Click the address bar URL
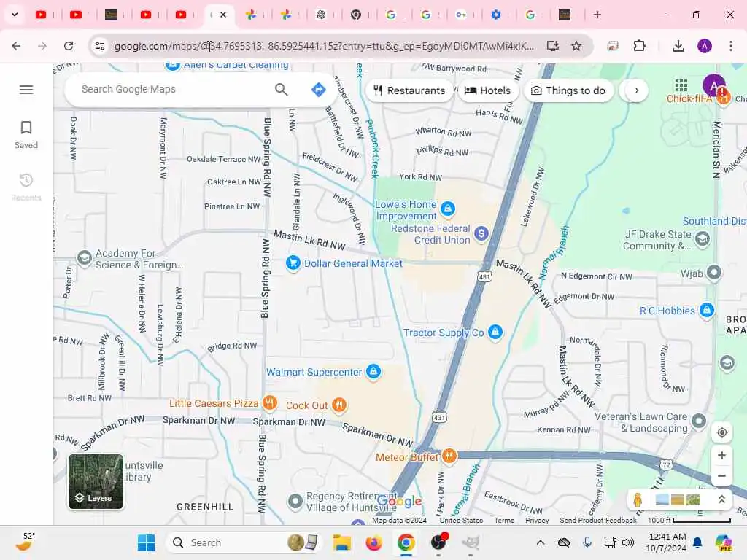The width and height of the screenshot is (747, 560). (x=324, y=46)
